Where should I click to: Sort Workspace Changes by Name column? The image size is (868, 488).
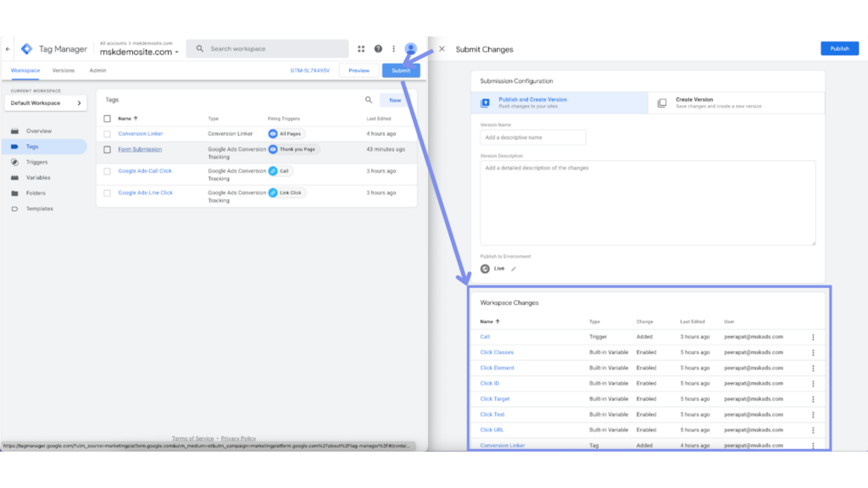click(x=490, y=321)
